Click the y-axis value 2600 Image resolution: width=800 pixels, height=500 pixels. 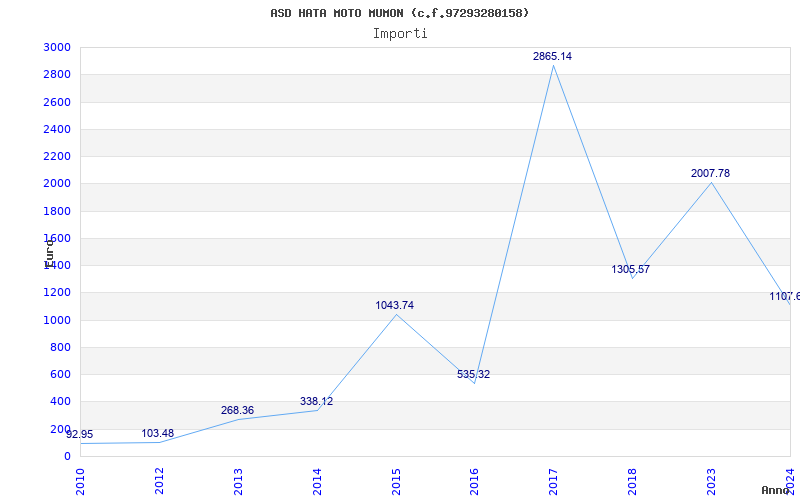point(57,103)
